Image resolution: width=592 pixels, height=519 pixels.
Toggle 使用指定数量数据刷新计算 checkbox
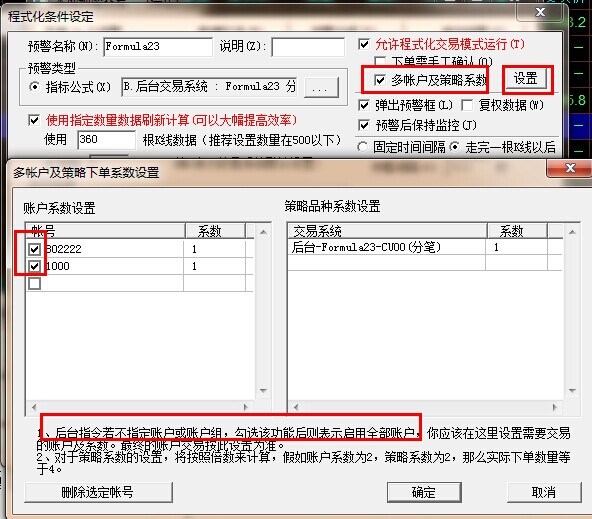tap(34, 120)
